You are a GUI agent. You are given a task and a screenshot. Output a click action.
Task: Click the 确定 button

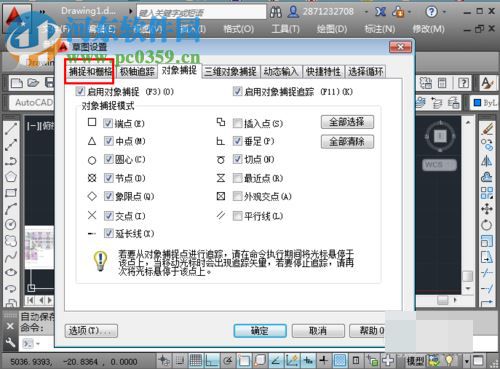[x=260, y=331]
